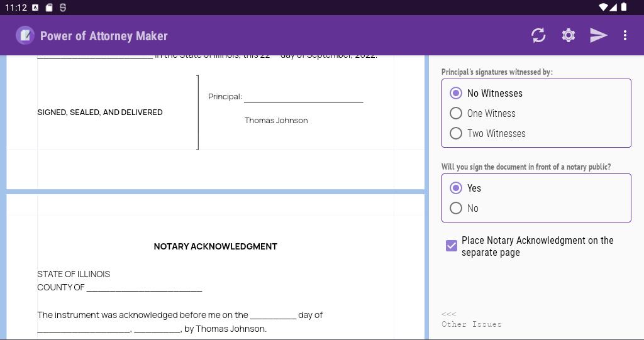Open settings gear icon
Image resolution: width=644 pixels, height=340 pixels.
569,35
